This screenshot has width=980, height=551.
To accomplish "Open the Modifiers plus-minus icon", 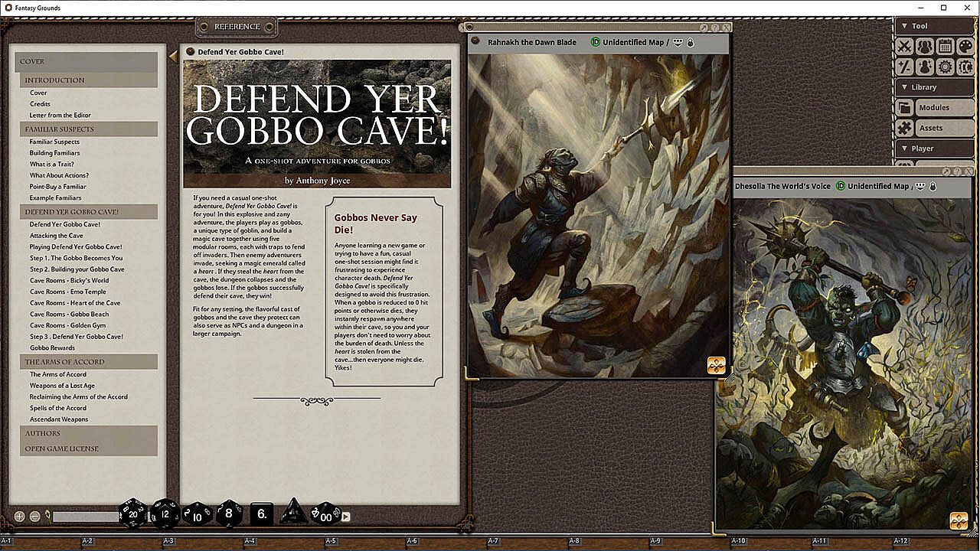I will [904, 67].
